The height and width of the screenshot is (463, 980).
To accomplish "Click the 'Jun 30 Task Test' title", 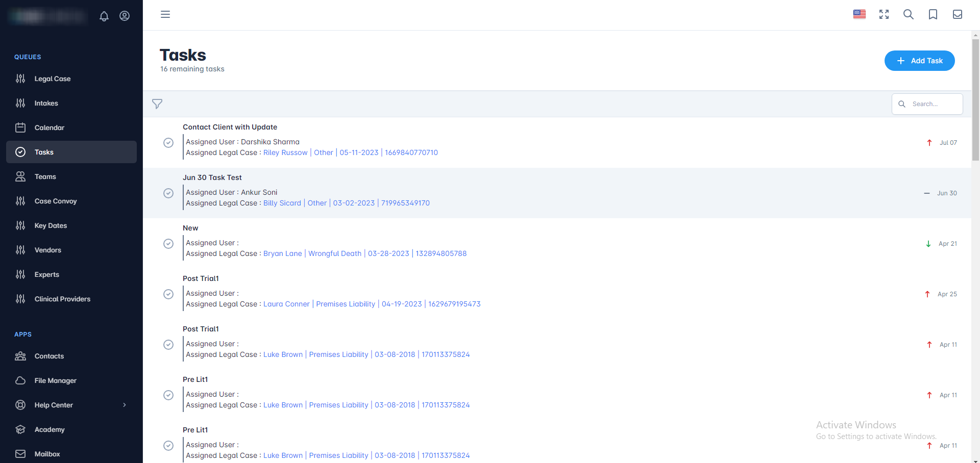I will pos(212,177).
